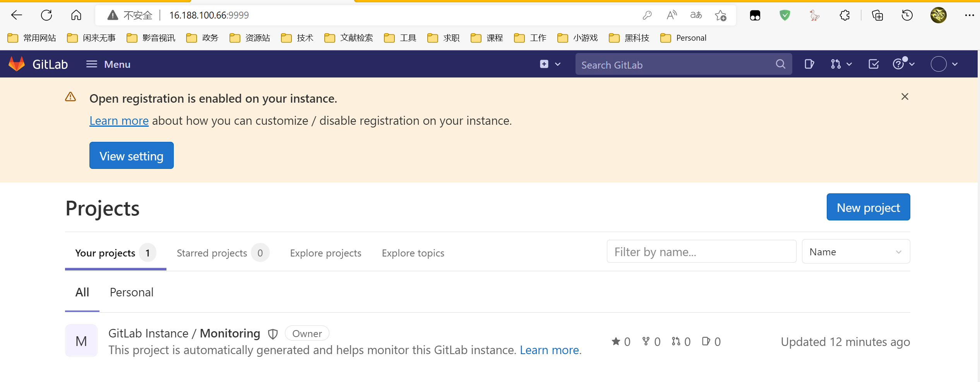Viewport: 980px width, 382px height.
Task: Click the issues count on Monitoring project
Action: [711, 342]
